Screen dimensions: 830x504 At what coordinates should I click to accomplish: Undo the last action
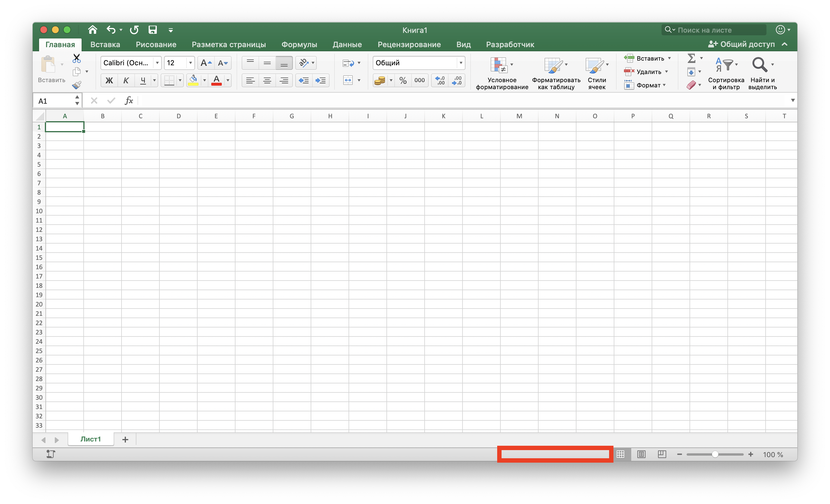pyautogui.click(x=111, y=30)
